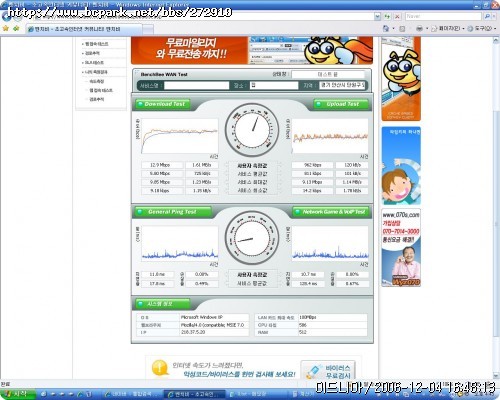Click the Add to Favorites icon
Screen dimensions: 500x400
[x=16, y=29]
